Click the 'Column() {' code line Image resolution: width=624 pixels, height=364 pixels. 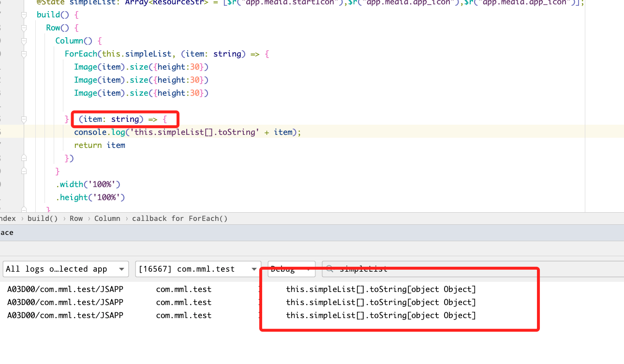[79, 41]
